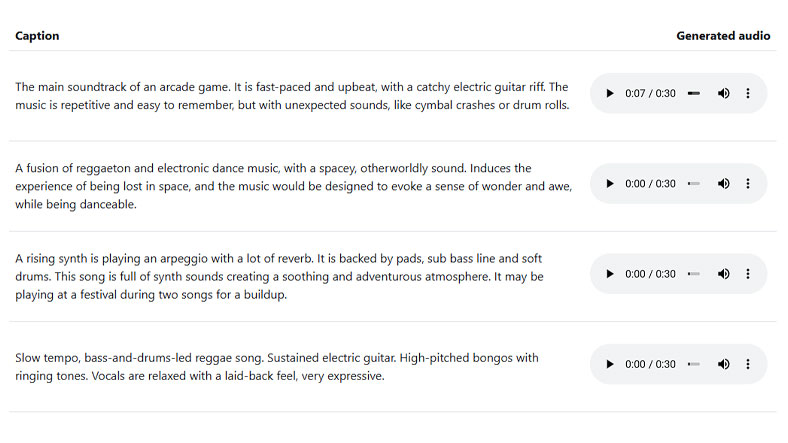Seek in the arcade soundtrack progress bar

point(694,94)
